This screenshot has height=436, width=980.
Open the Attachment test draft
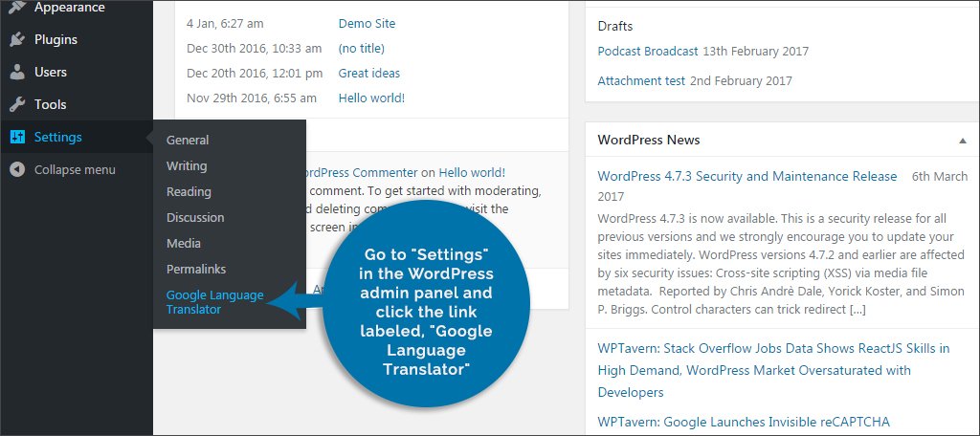point(641,80)
